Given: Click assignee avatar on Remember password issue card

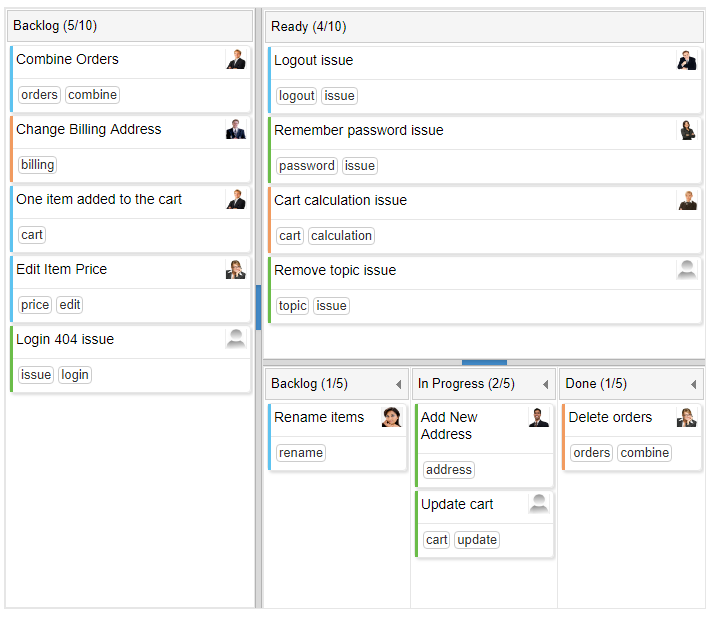Looking at the screenshot, I should point(687,131).
